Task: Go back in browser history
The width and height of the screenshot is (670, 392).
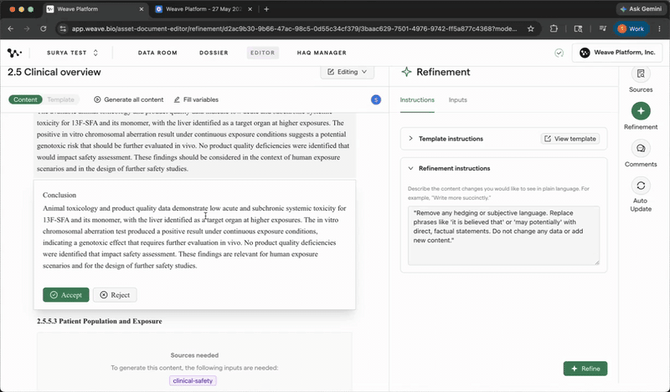Action: pos(11,29)
